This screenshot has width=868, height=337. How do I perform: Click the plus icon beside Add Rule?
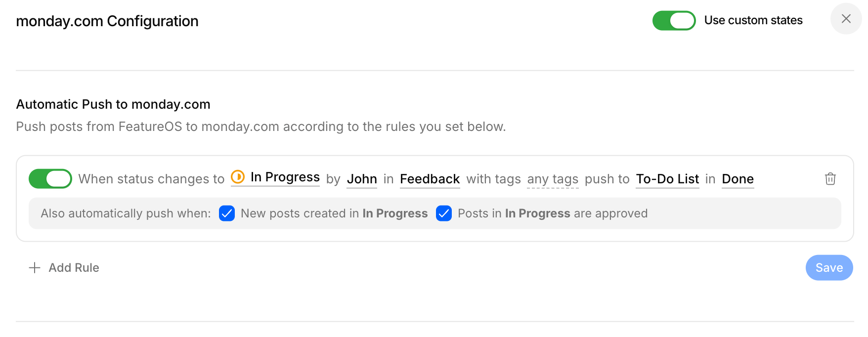coord(35,268)
